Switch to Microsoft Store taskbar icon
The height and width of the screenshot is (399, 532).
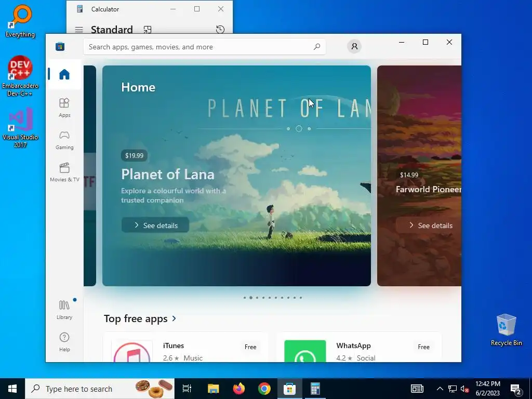(x=290, y=389)
